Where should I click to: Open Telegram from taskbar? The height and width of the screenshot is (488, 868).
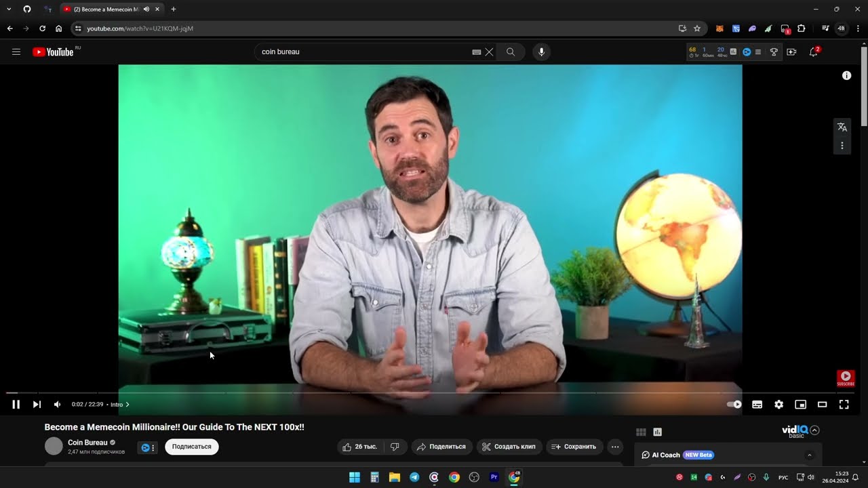click(414, 477)
